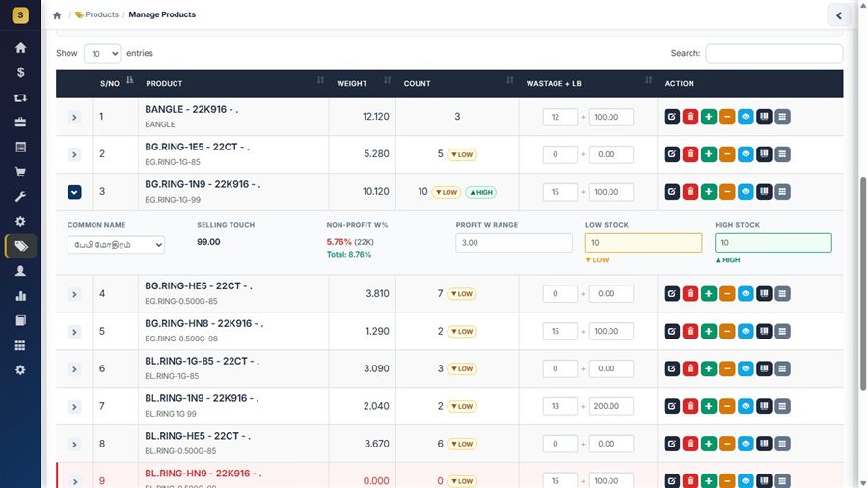The height and width of the screenshot is (488, 868).
Task: Collapse panel with top-right chevron button
Action: [x=839, y=15]
